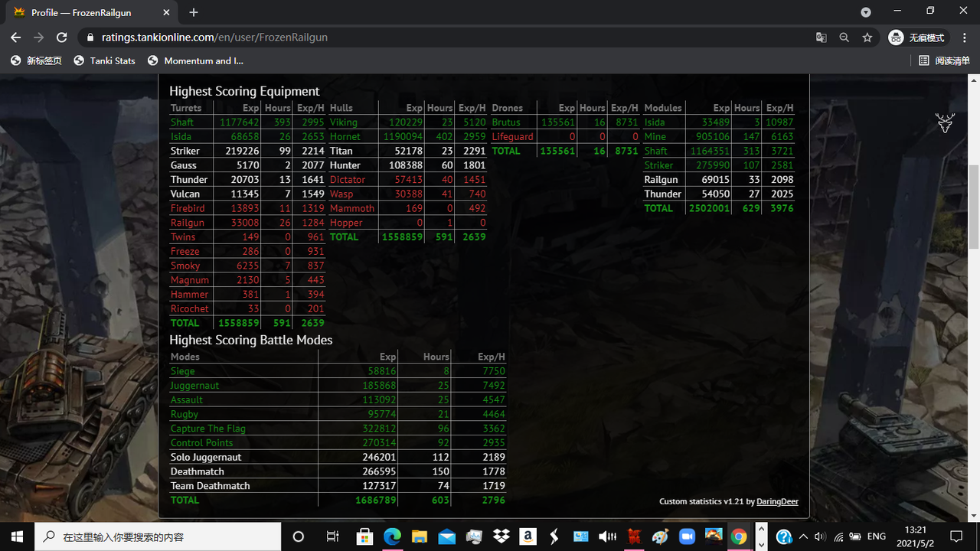The height and width of the screenshot is (551, 980).
Task: Open the Mail app from taskbar
Action: tap(446, 536)
